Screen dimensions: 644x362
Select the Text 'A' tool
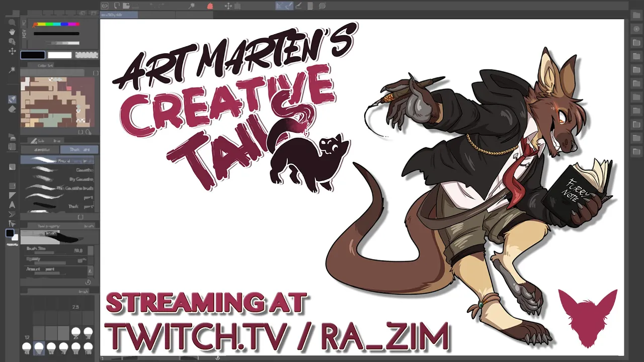pyautogui.click(x=13, y=205)
